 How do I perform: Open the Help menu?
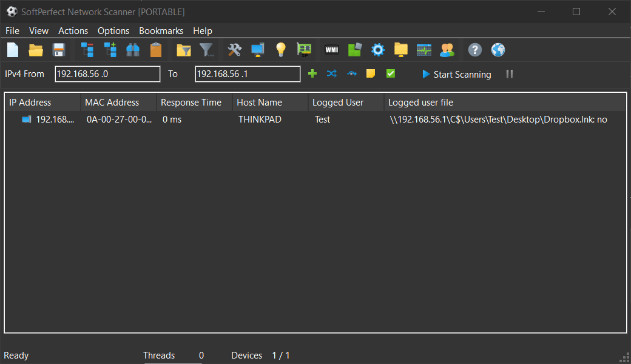coord(203,31)
